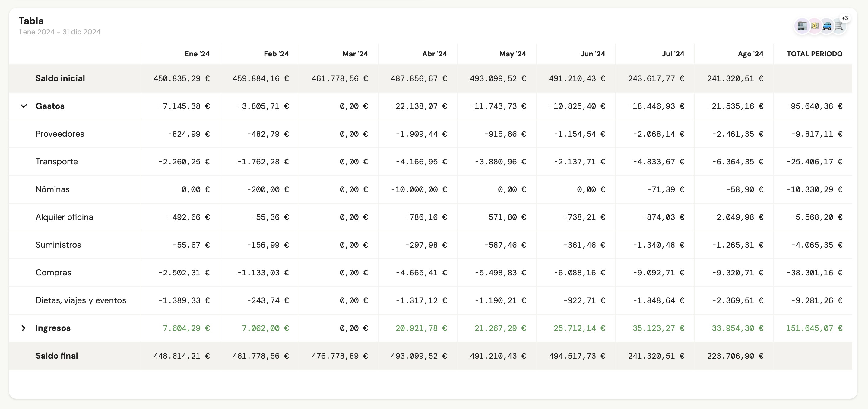This screenshot has width=868, height=409.
Task: Select the Alquiler oficina row label
Action: [x=64, y=217]
